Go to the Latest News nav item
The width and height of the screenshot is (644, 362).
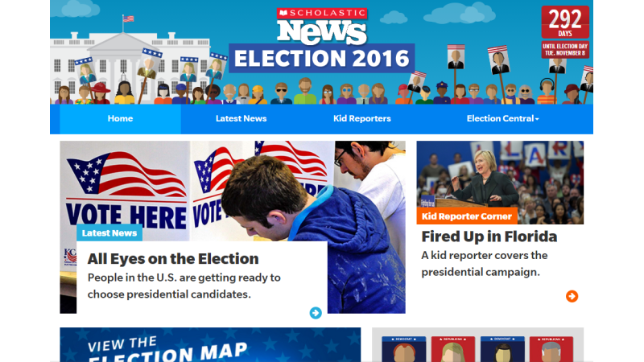click(241, 118)
